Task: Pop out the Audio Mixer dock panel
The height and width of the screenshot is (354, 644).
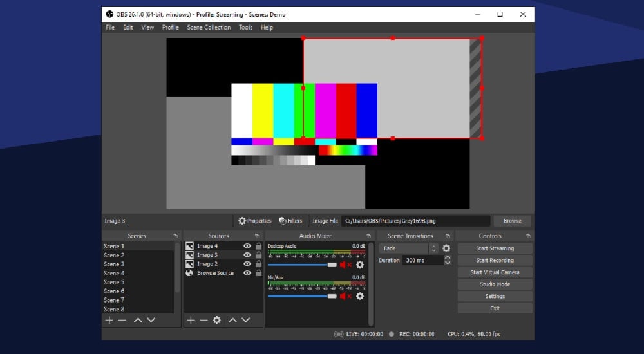Action: tap(370, 236)
